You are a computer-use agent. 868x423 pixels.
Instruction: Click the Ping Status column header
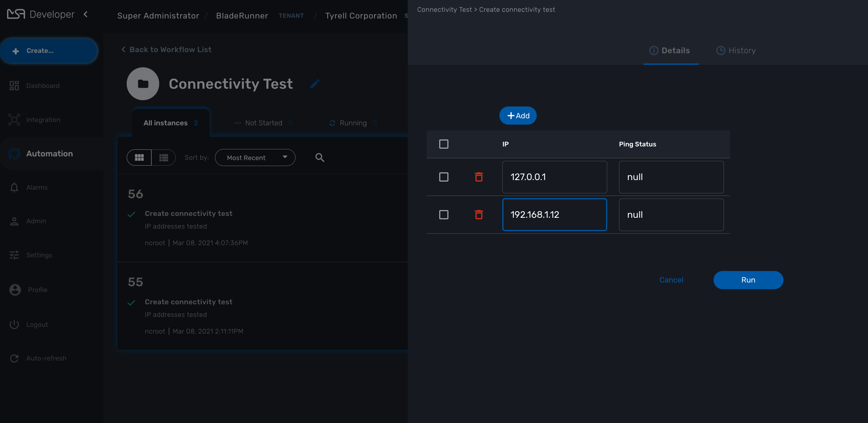tap(638, 144)
